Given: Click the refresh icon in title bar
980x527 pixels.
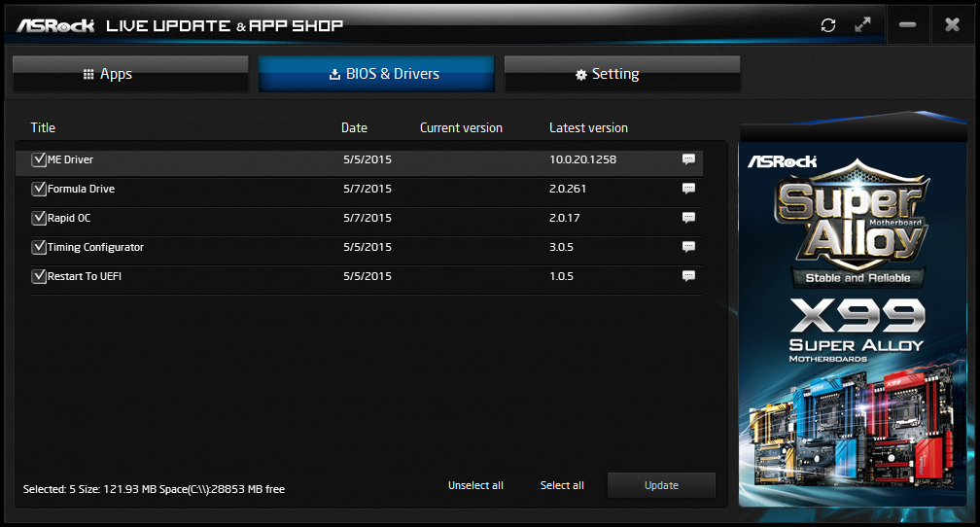Looking at the screenshot, I should tap(828, 25).
